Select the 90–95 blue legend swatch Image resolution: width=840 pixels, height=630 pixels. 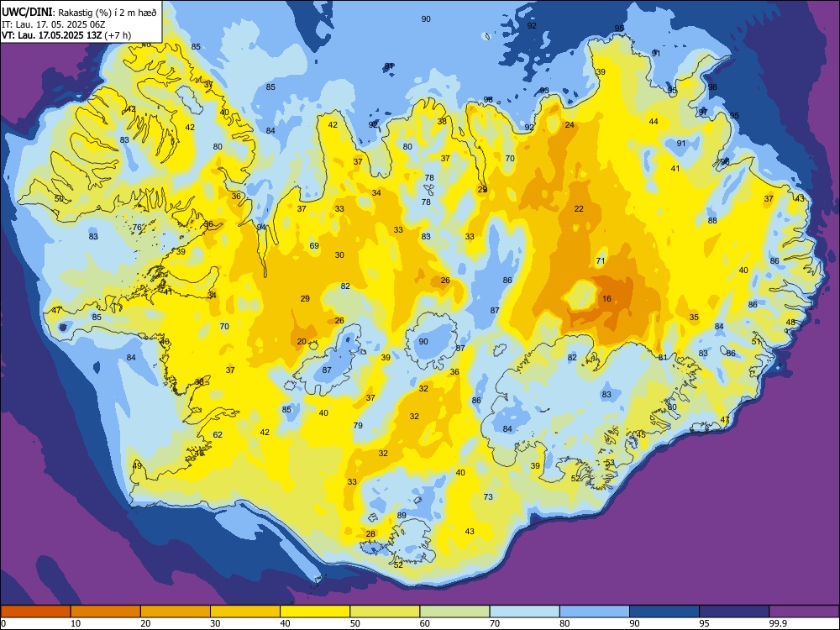click(x=664, y=612)
